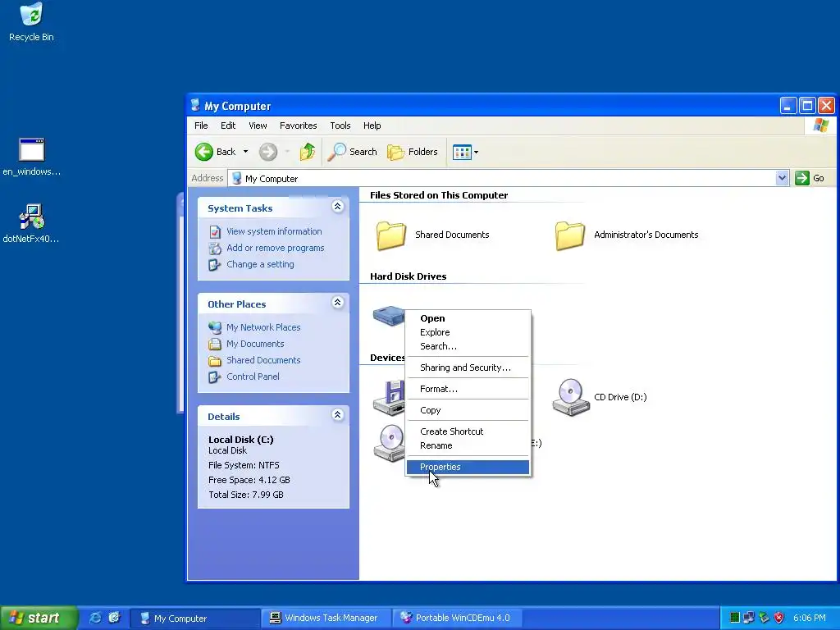Choose Format... from the context menu
The width and height of the screenshot is (840, 630).
coord(468,389)
